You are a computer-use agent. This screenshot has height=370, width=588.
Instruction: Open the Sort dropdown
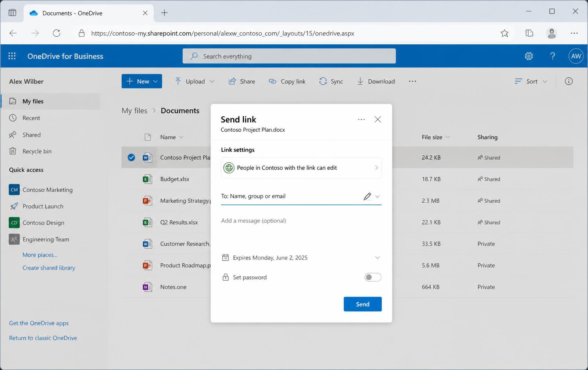[531, 81]
